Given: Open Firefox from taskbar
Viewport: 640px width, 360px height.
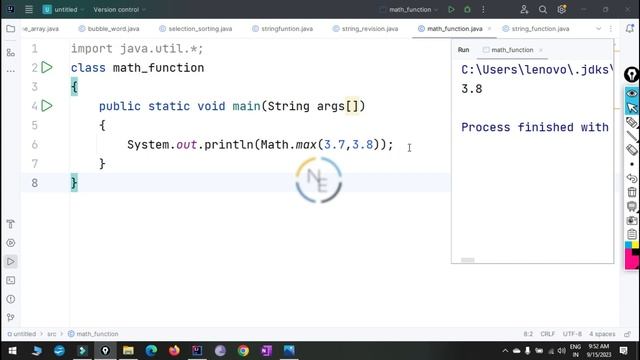Looking at the screenshot, I should [x=174, y=351].
